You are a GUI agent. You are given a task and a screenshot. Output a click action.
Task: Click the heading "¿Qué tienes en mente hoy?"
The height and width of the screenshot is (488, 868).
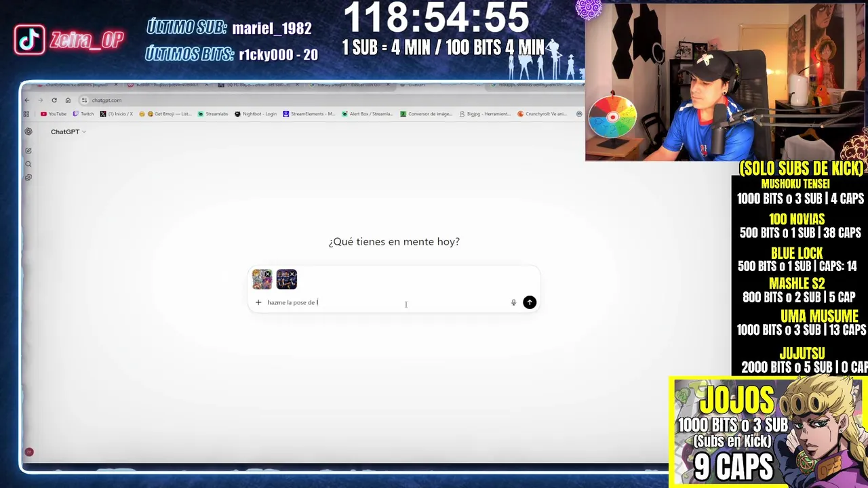coord(394,241)
